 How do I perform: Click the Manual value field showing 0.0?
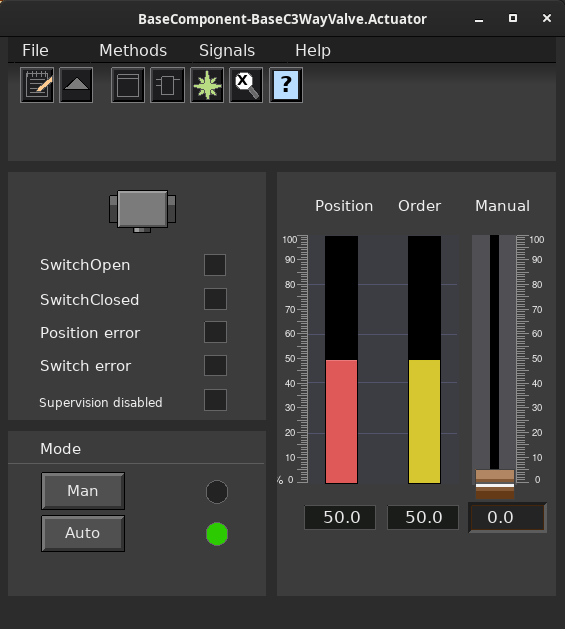pyautogui.click(x=508, y=517)
